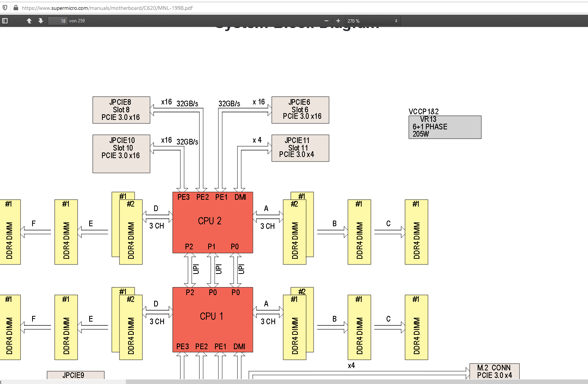Click the scroll-left arrow at bottom left
This screenshot has height=384, width=588.
click(x=2, y=381)
